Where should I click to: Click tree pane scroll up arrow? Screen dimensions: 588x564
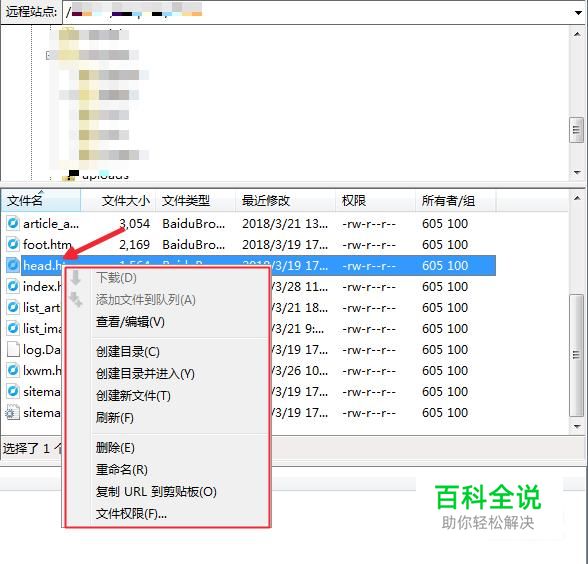(x=577, y=34)
